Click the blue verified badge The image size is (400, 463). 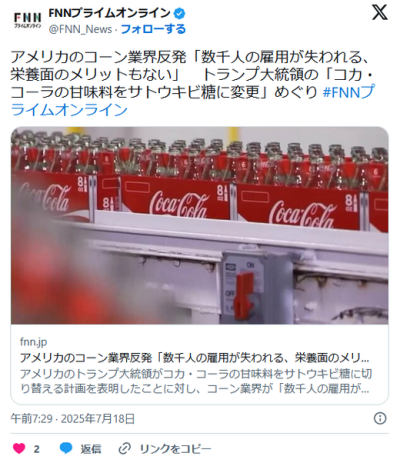click(x=180, y=14)
